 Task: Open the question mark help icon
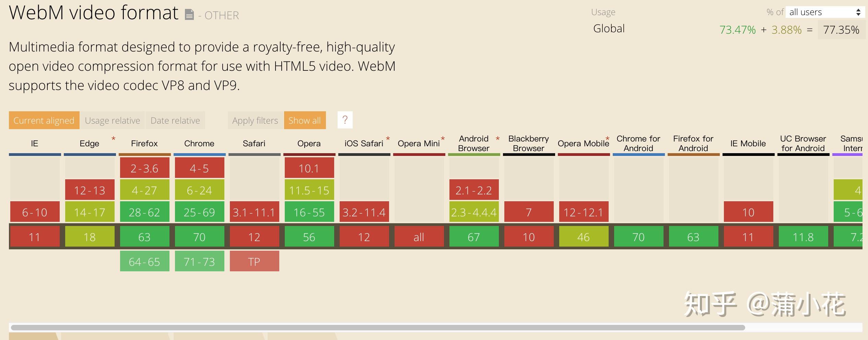345,120
